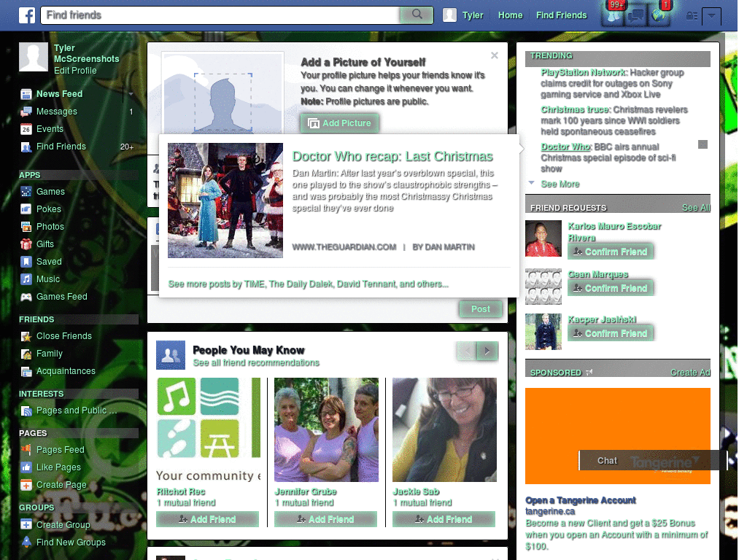Click Like Pages thumbs-up icon

click(x=26, y=467)
